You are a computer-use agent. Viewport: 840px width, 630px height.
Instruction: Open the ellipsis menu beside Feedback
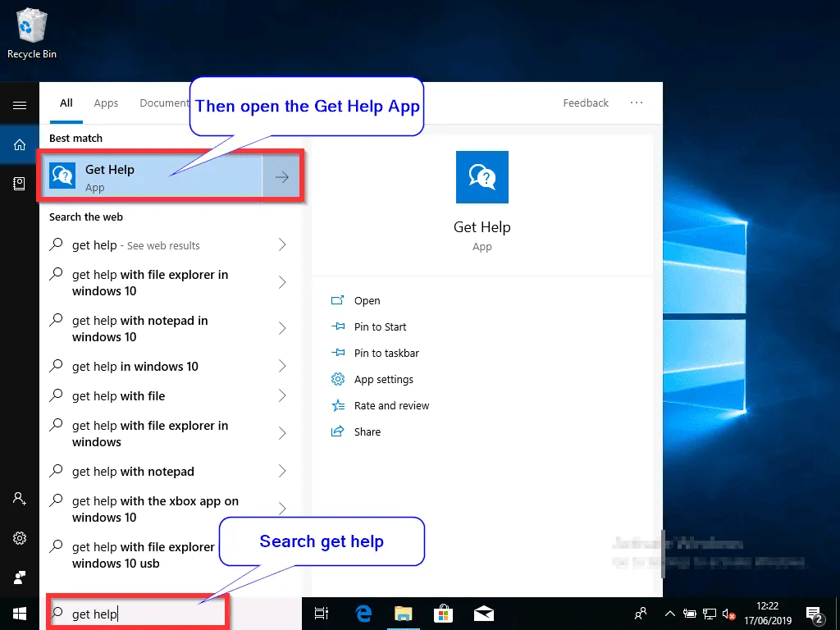(637, 103)
